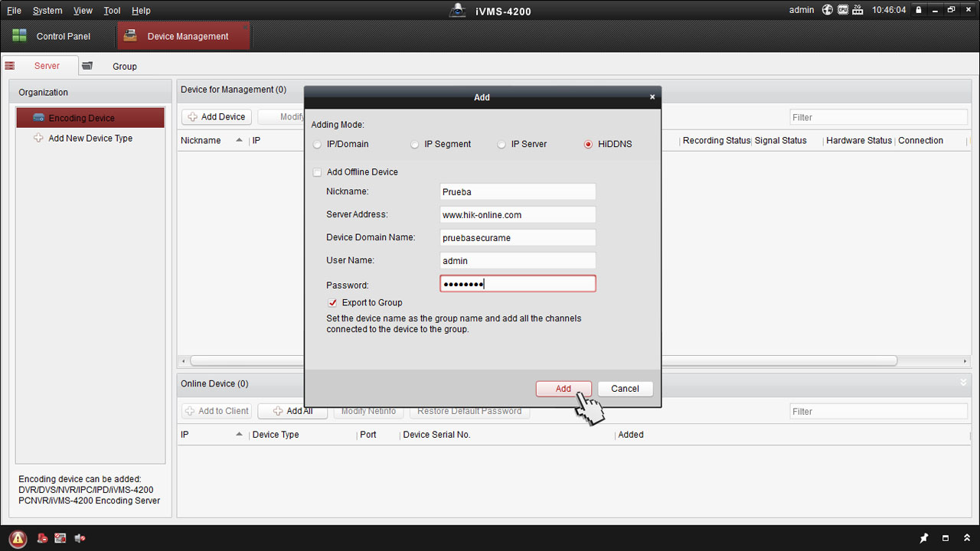Click Restore Default Password button
980x551 pixels.
[x=469, y=411]
